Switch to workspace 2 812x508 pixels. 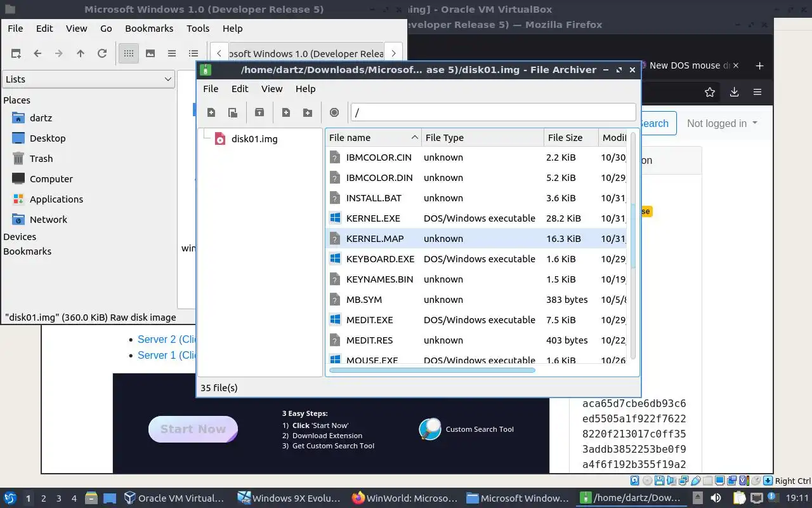[44, 498]
